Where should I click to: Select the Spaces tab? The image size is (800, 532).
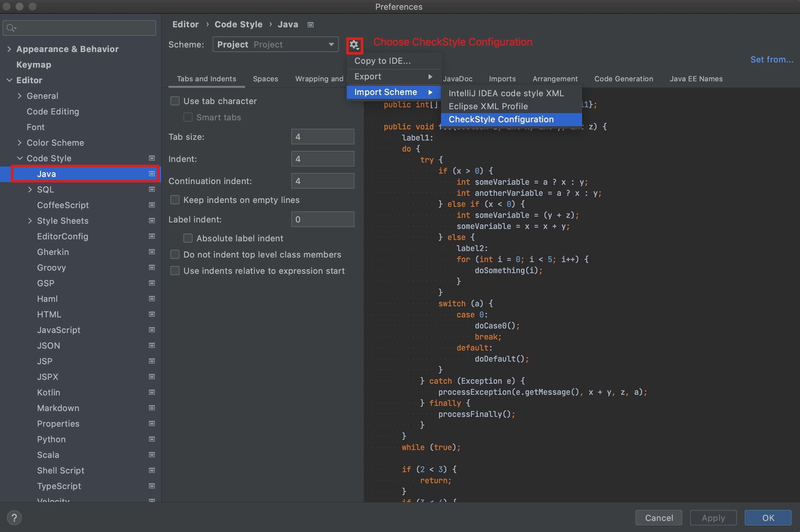tap(266, 79)
